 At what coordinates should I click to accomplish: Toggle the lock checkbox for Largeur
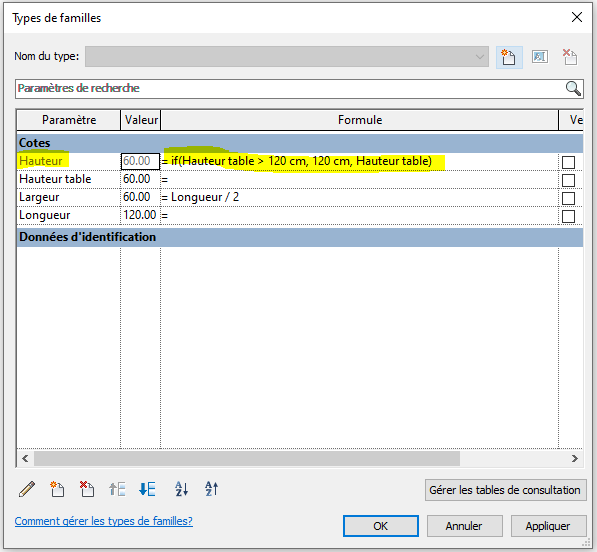coord(568,198)
